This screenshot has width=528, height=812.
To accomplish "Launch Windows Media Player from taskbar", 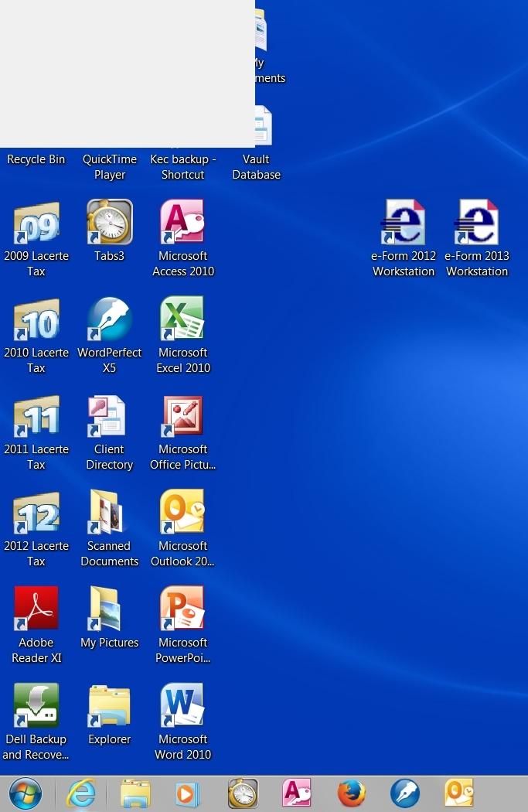I will click(x=187, y=794).
